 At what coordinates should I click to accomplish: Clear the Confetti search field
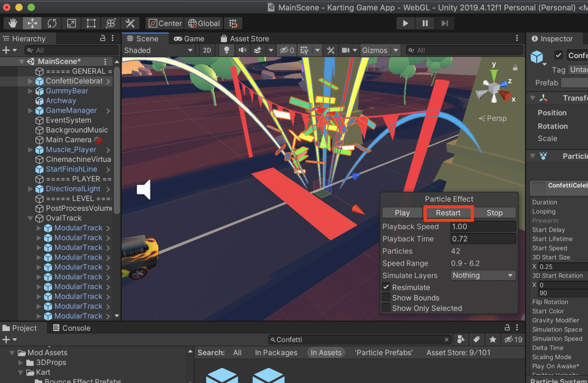[446, 339]
